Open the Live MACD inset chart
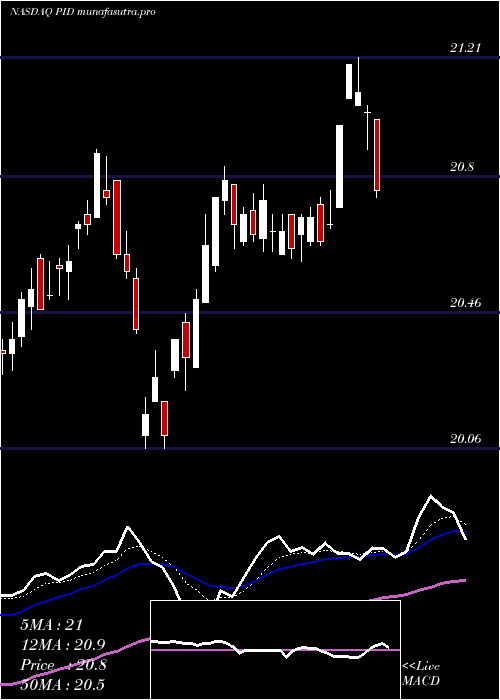This screenshot has height=700, width=500. pos(275,650)
